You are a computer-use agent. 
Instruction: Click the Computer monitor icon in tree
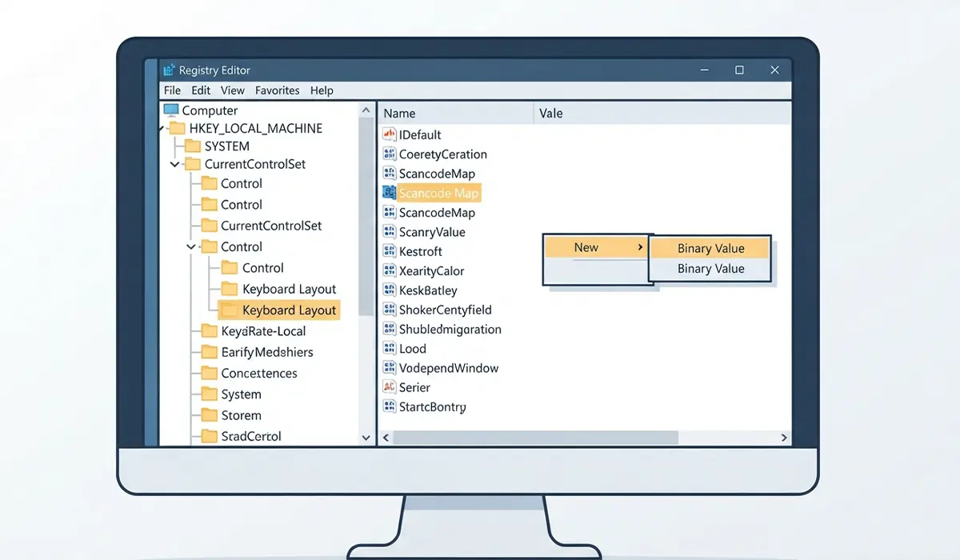[x=171, y=110]
